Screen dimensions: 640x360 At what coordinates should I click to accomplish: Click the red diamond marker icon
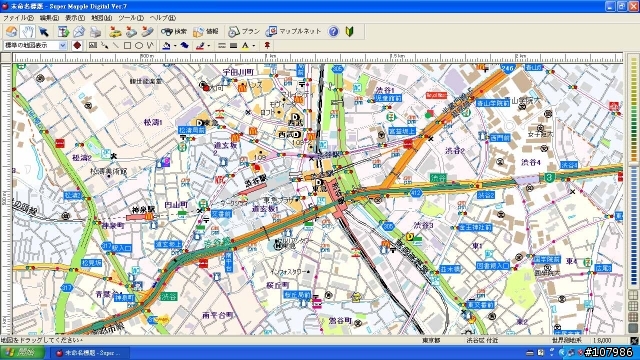77,46
